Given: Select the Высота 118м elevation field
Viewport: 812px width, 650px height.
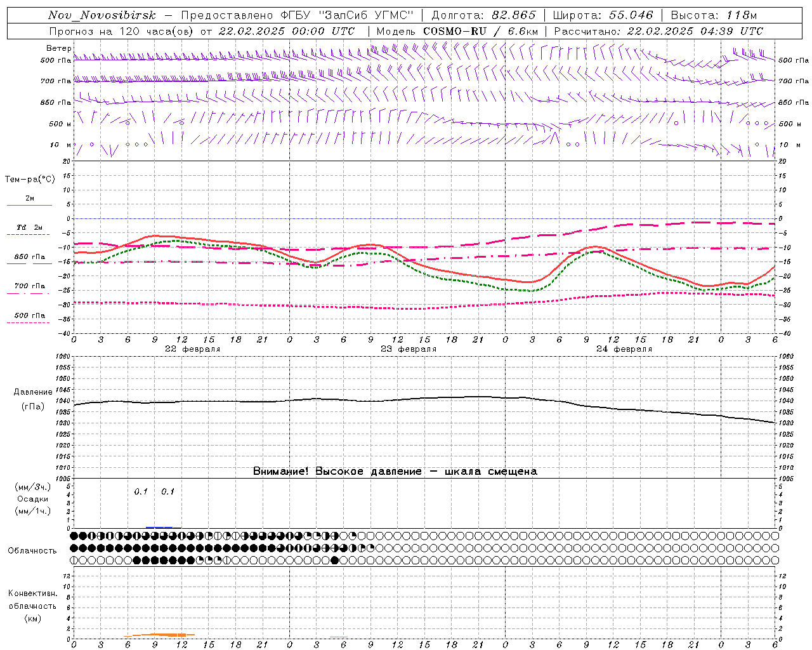Looking at the screenshot, I should [x=714, y=15].
